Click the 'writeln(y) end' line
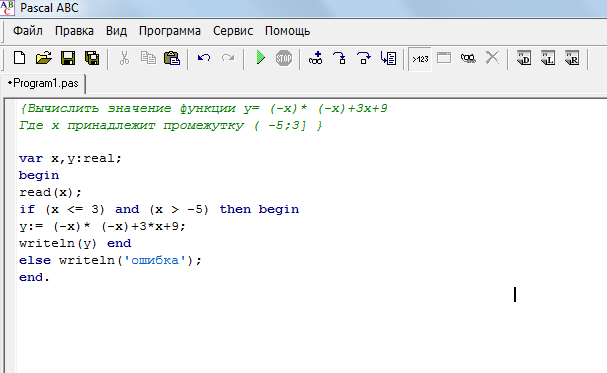 coord(75,243)
